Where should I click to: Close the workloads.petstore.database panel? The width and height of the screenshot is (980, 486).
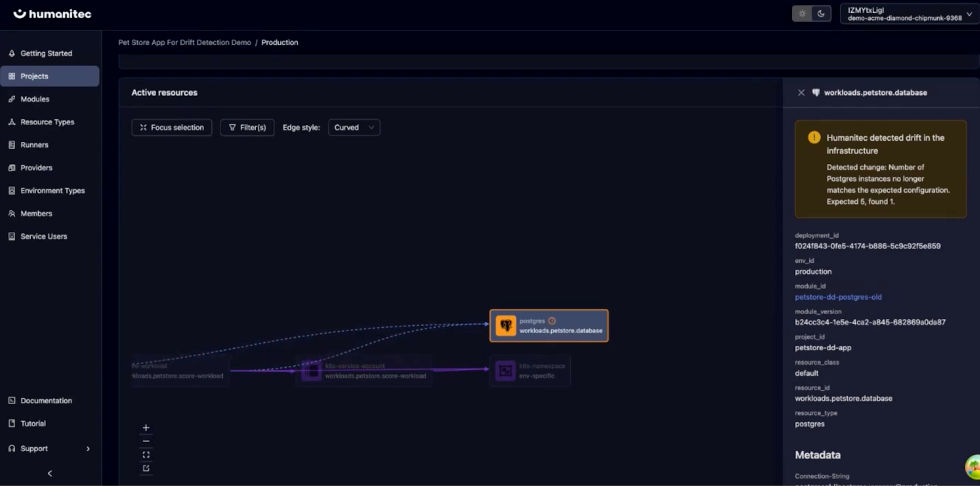[x=801, y=92]
